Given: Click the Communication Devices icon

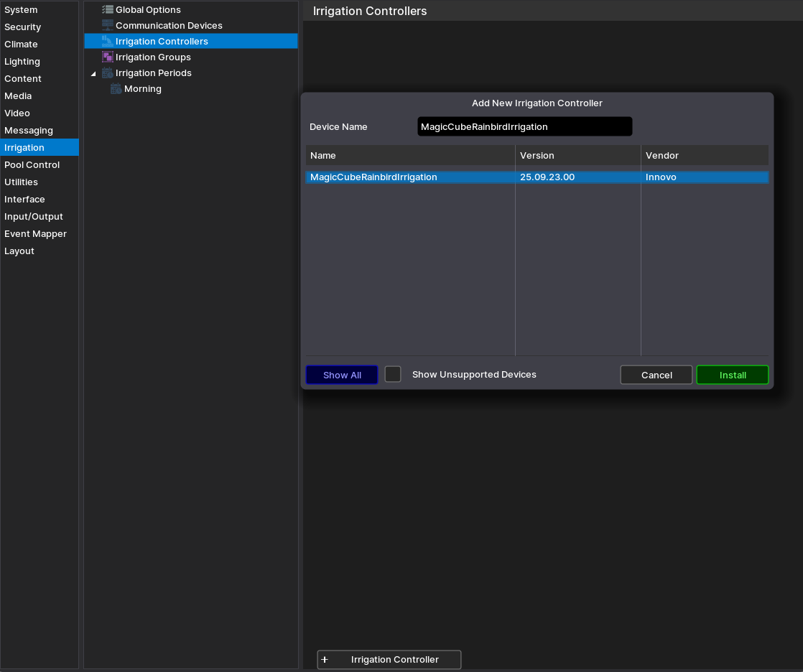Looking at the screenshot, I should (108, 26).
